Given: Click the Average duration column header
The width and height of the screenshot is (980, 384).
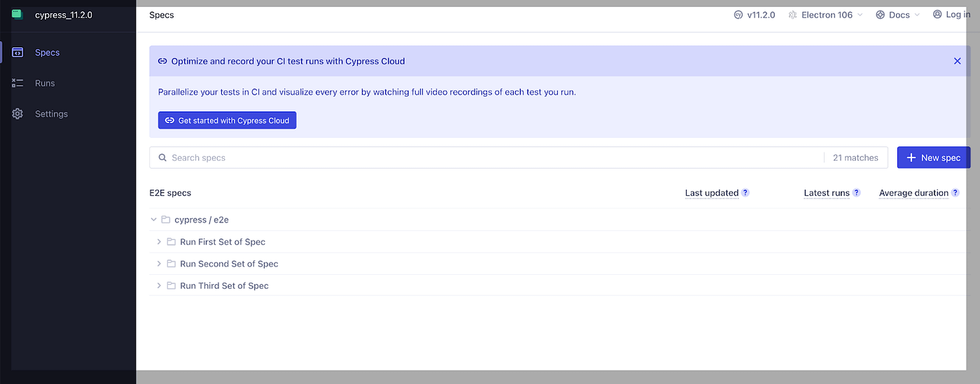Looking at the screenshot, I should click(913, 193).
